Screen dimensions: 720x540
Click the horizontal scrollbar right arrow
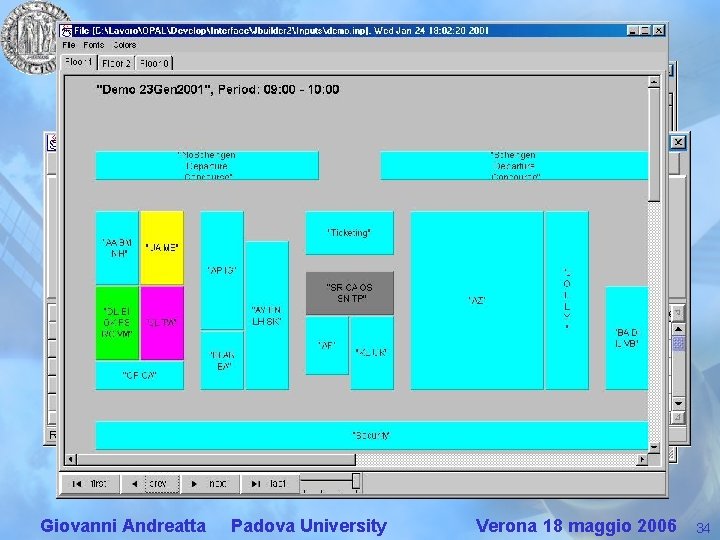tap(642, 459)
